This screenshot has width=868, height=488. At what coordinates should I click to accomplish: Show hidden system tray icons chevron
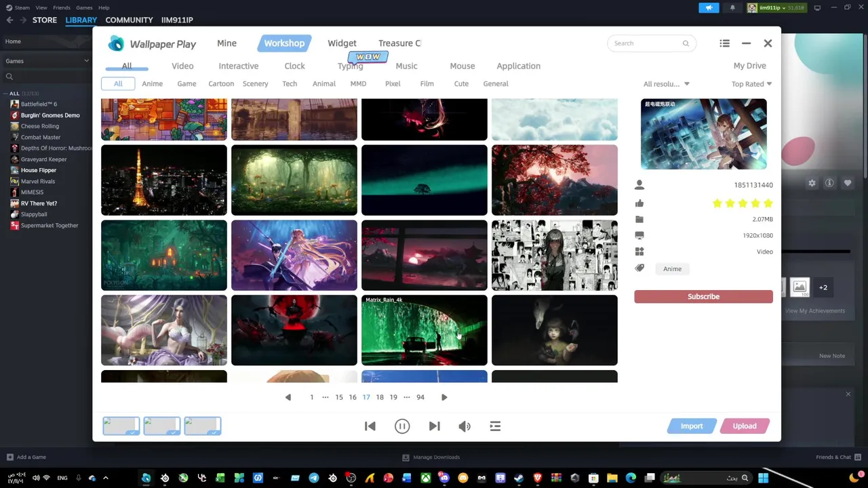tap(106, 478)
